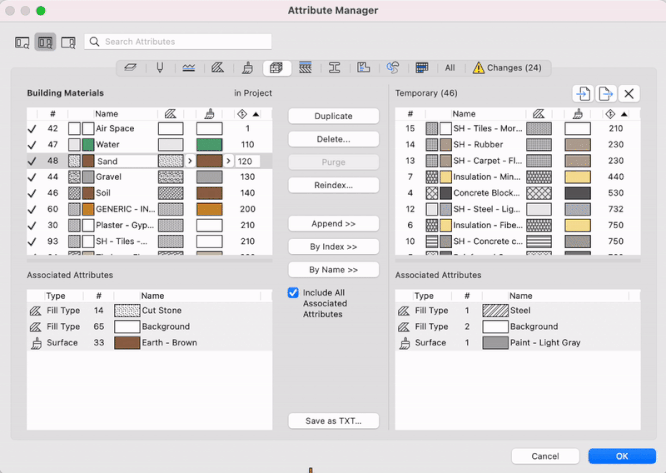666x473 pixels.
Task: Switch to single-pane view with search
Action: click(x=22, y=42)
